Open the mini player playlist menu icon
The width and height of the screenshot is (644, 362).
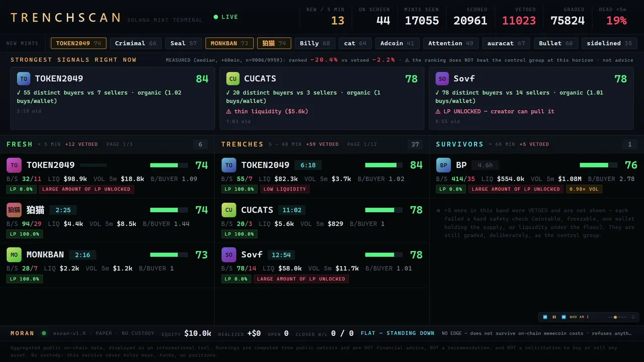(633, 317)
